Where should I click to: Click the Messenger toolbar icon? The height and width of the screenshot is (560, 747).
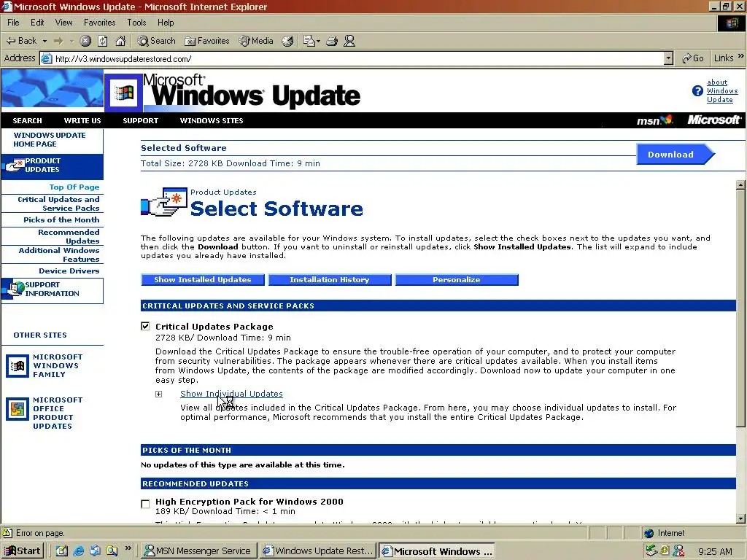point(349,41)
